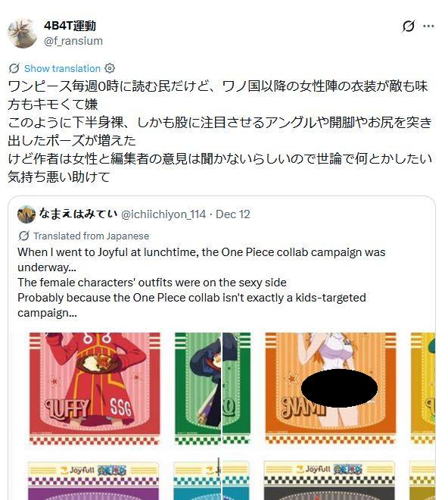Open the green Zoro card image
Viewport: 448px width, 500px height.
click(213, 389)
